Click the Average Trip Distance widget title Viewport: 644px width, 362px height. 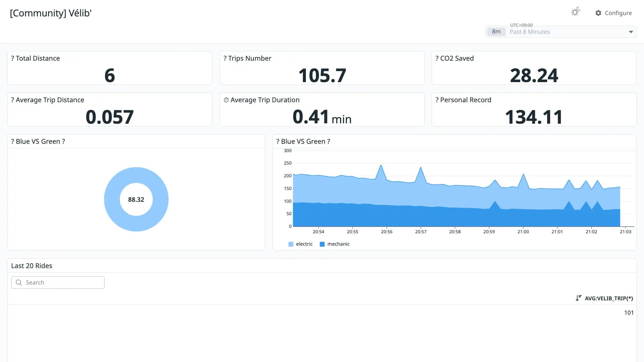(x=48, y=100)
